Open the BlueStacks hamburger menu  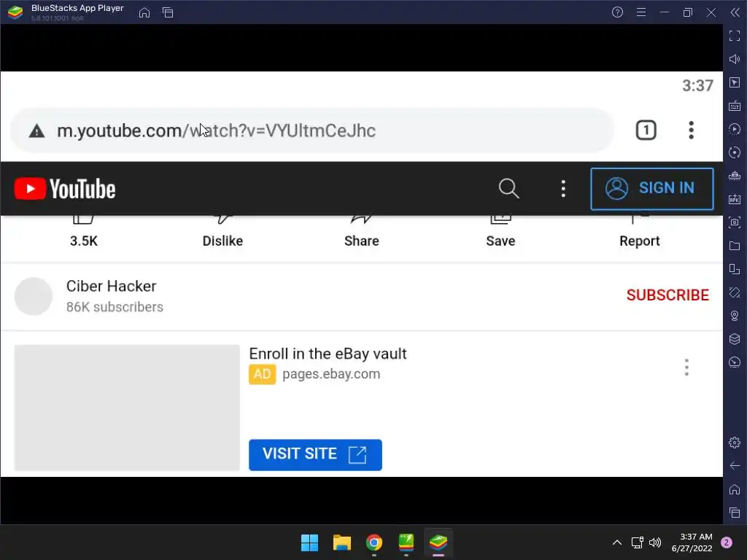641,12
